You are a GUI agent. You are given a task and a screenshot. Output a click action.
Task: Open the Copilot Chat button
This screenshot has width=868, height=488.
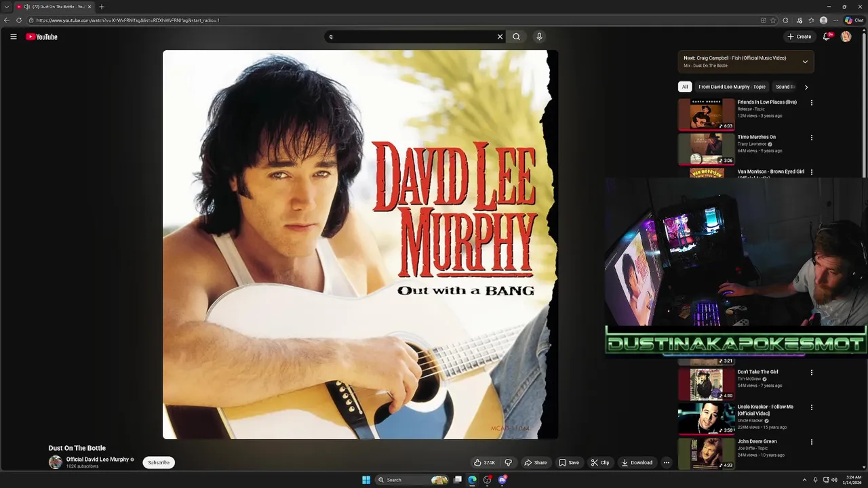pos(853,20)
